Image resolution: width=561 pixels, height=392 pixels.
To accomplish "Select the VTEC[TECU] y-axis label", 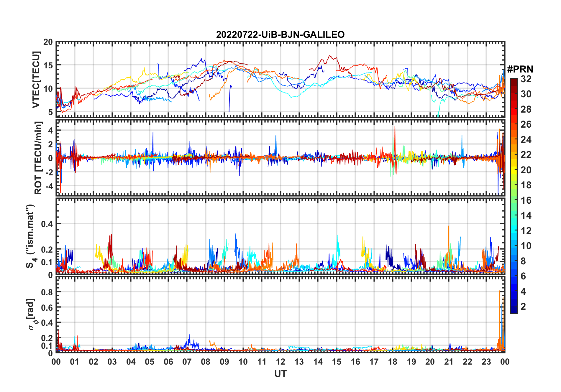I will tap(36, 80).
